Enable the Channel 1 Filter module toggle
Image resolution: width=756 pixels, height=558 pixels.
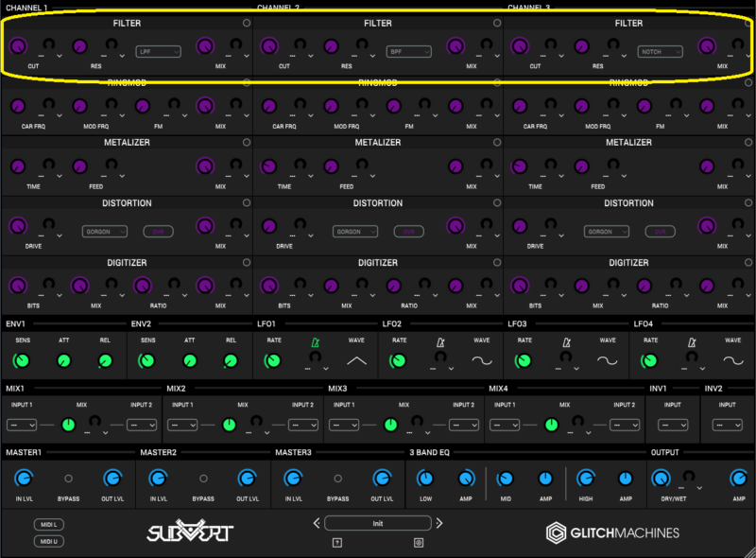[247, 23]
